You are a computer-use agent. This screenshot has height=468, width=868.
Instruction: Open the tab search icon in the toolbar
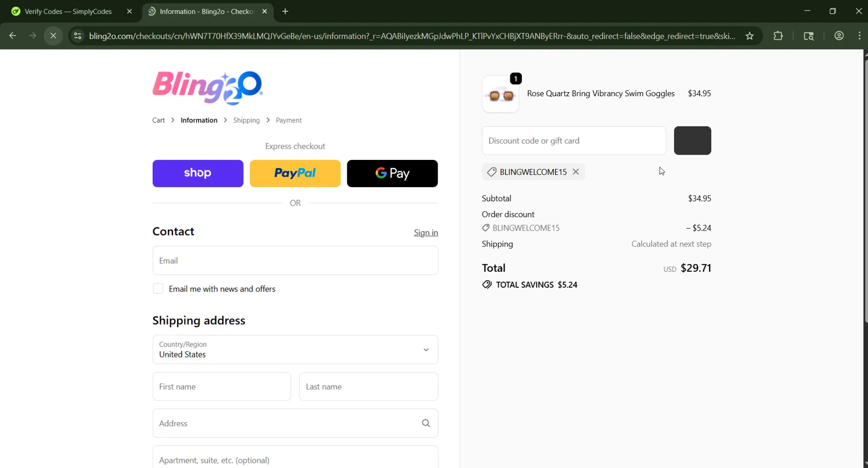click(x=809, y=36)
